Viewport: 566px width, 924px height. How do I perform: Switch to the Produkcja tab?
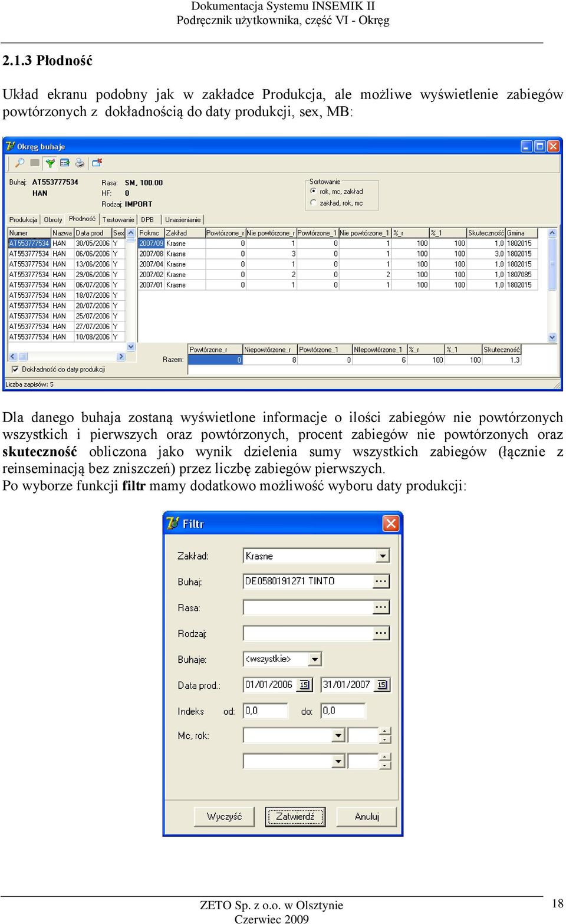click(23, 220)
